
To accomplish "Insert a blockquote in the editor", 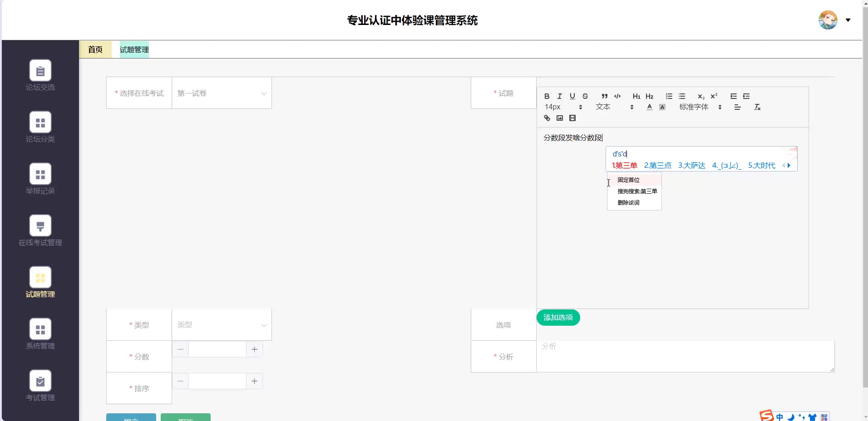I will pos(604,96).
